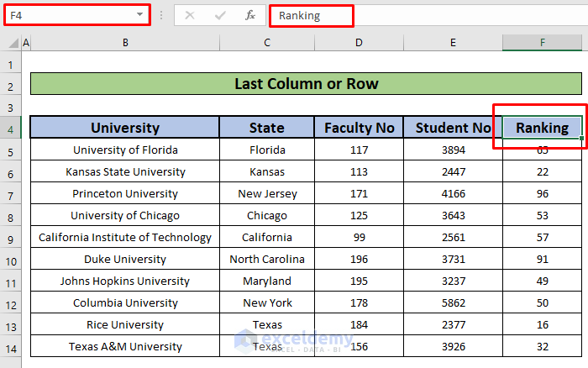The height and width of the screenshot is (368, 588).
Task: Select the cell with faculty number 178
Action: click(x=359, y=303)
